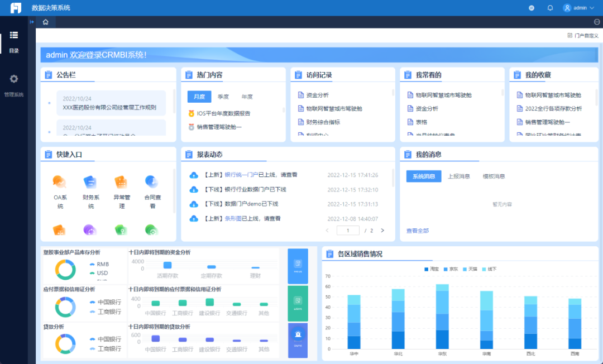Click medal icon beside IOS平台年度数据报告
The height and width of the screenshot is (364, 603).
pyautogui.click(x=191, y=113)
